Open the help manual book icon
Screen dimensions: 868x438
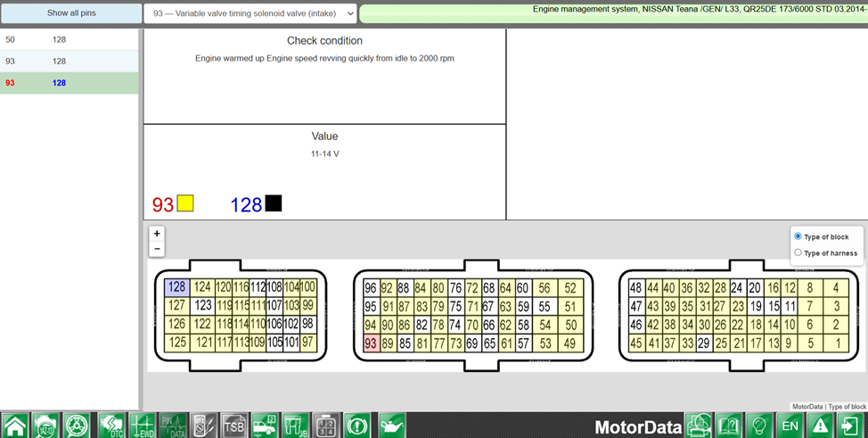click(729, 426)
